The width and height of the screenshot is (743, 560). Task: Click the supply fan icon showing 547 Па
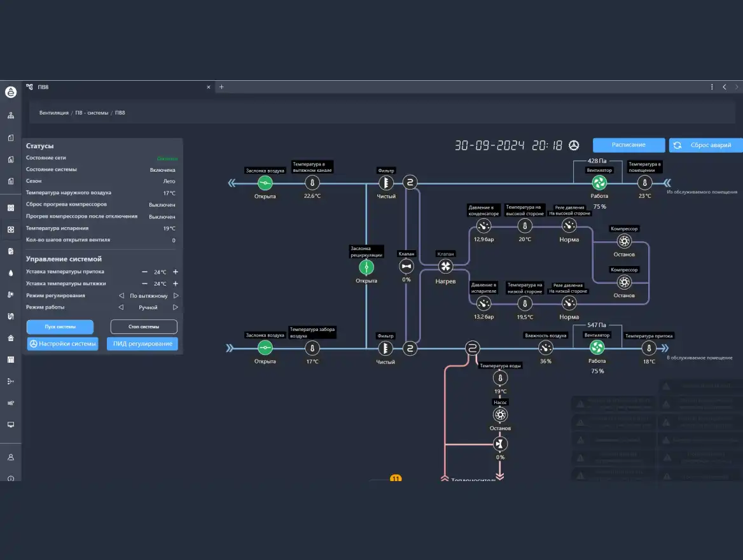click(x=597, y=347)
